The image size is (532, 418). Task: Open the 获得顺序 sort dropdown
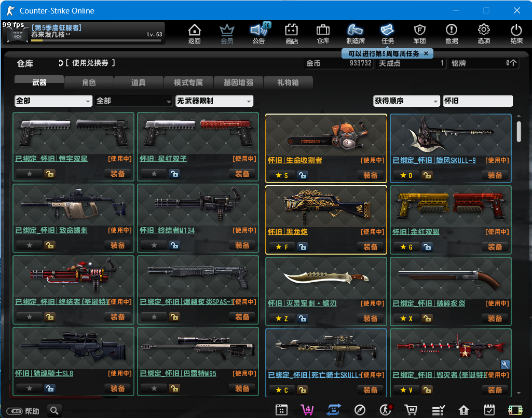(406, 101)
